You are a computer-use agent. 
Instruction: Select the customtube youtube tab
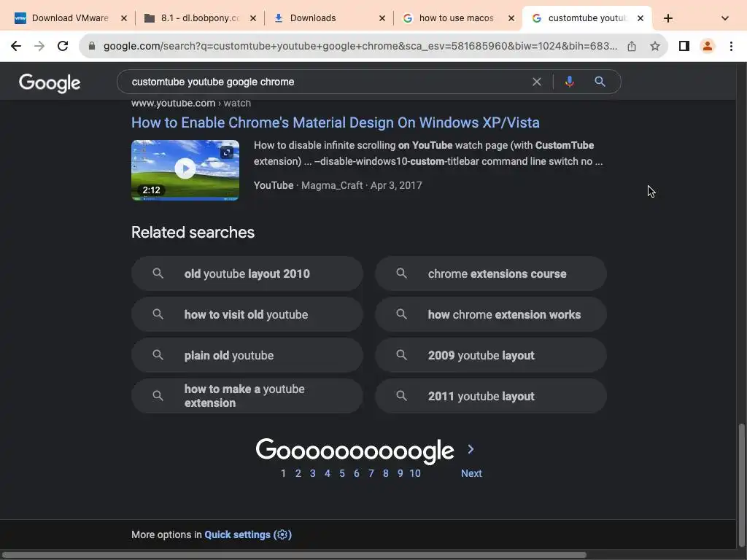click(586, 18)
